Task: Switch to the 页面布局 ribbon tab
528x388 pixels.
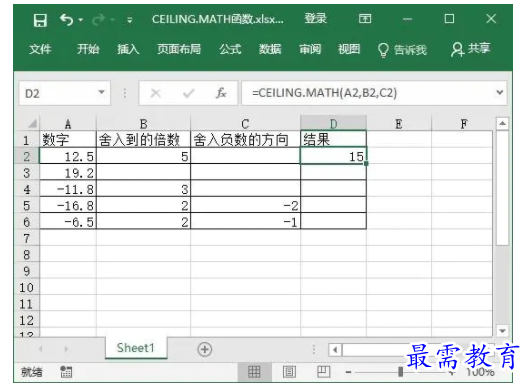Action: click(x=179, y=49)
